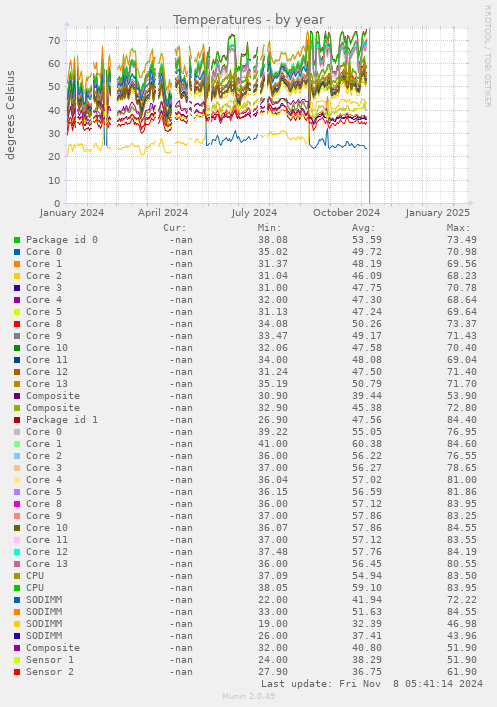Click the 'Max:' column header
The height and width of the screenshot is (707, 497).
458,228
